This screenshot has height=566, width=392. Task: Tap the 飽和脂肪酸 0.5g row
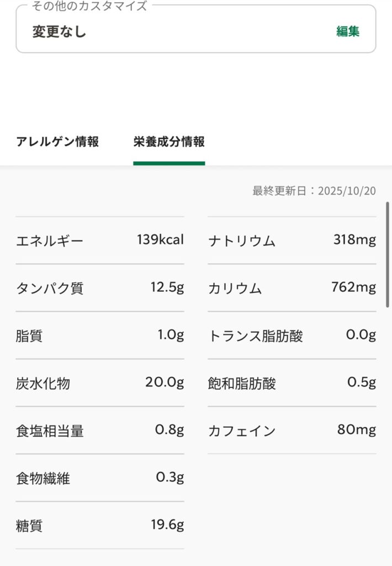[292, 383]
